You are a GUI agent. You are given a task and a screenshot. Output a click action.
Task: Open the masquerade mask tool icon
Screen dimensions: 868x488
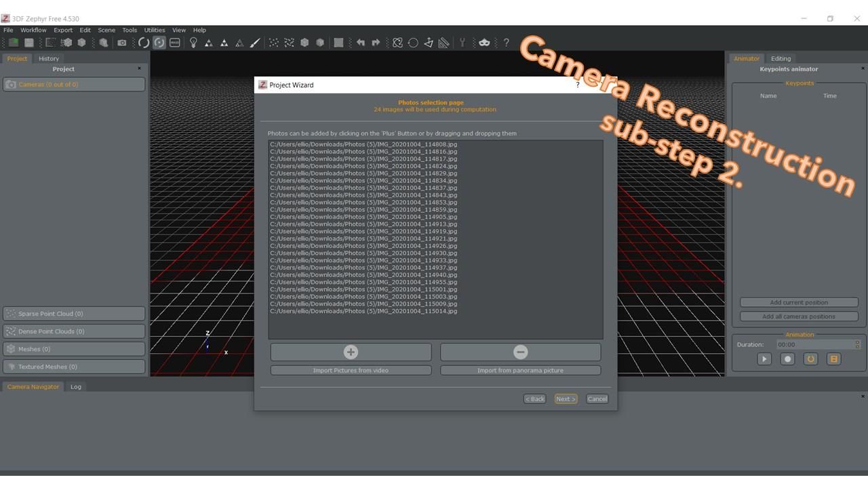pyautogui.click(x=484, y=42)
